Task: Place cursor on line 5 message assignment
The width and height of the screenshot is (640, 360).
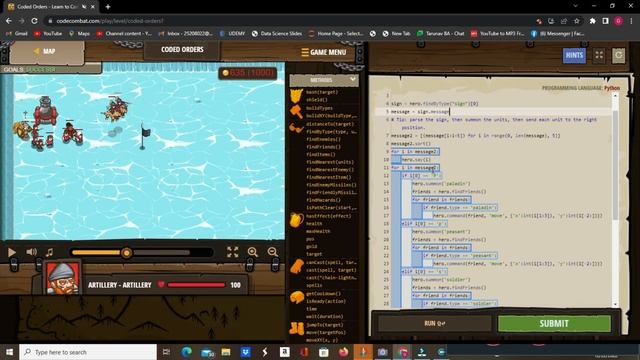Action: [420, 111]
